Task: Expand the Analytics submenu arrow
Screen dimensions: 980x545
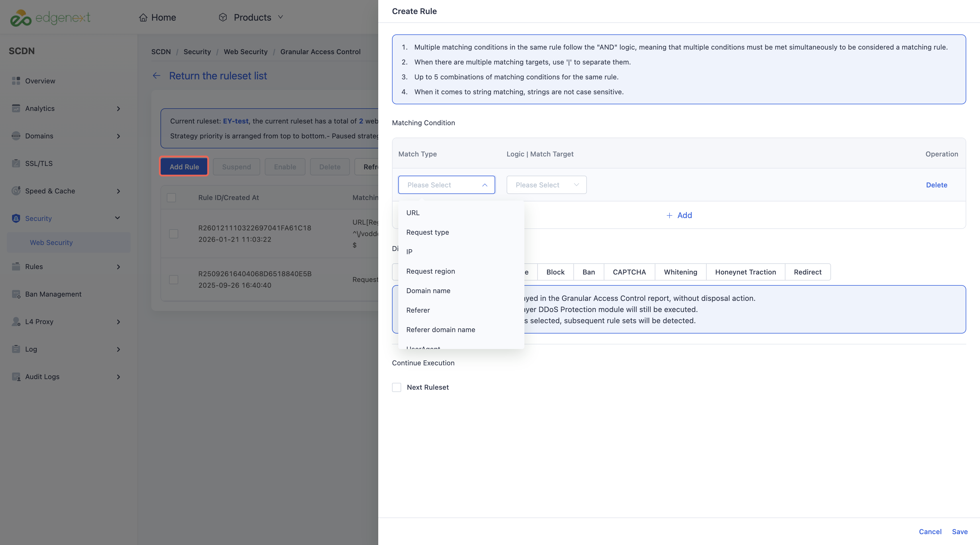Action: coord(118,109)
